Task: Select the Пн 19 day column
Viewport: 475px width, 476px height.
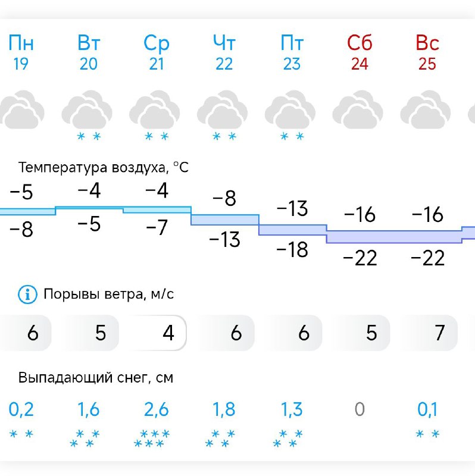Action: pos(21,52)
